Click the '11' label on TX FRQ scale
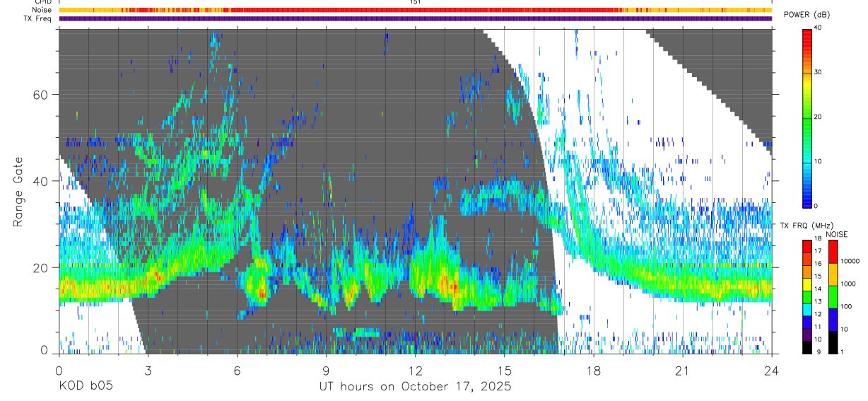This screenshot has width=868, height=401. pyautogui.click(x=818, y=327)
